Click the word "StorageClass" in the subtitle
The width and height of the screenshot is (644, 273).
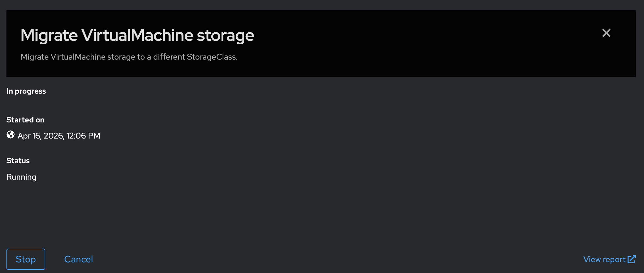pos(211,57)
